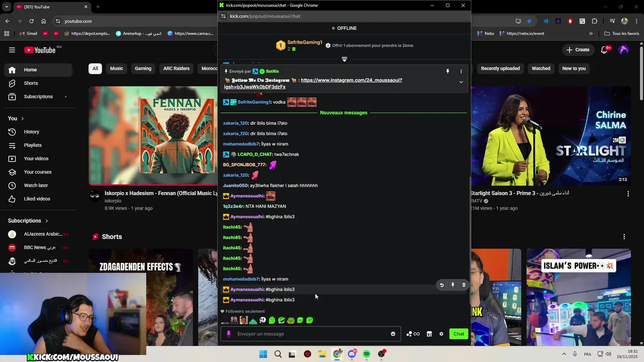644x362 pixels.
Task: Open Windows Start menu
Action: (x=263, y=354)
